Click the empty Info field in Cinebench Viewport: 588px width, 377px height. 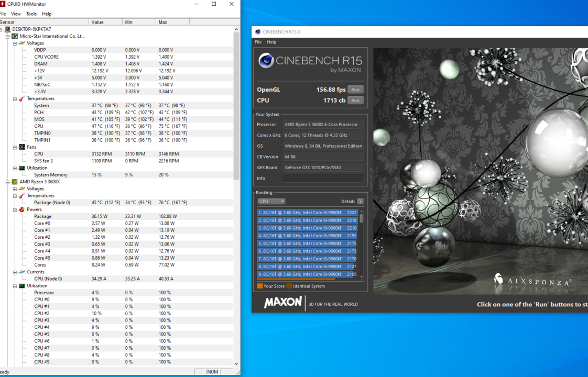(323, 179)
